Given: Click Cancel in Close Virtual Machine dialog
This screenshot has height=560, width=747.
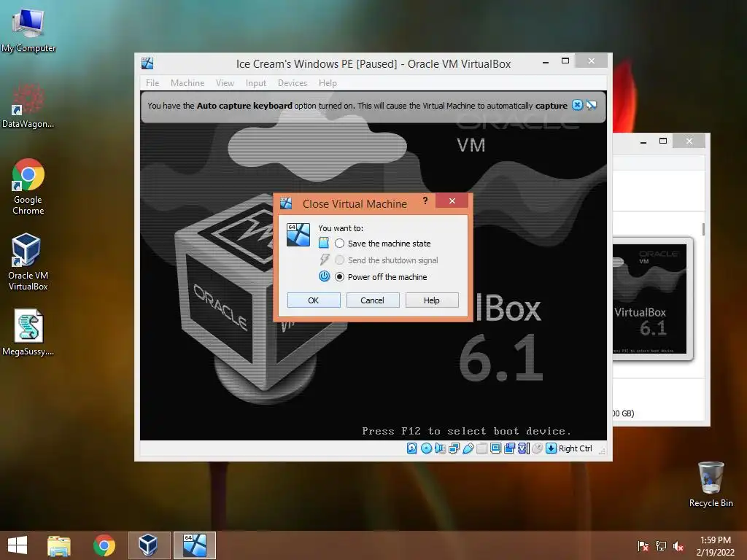Looking at the screenshot, I should [x=372, y=300].
